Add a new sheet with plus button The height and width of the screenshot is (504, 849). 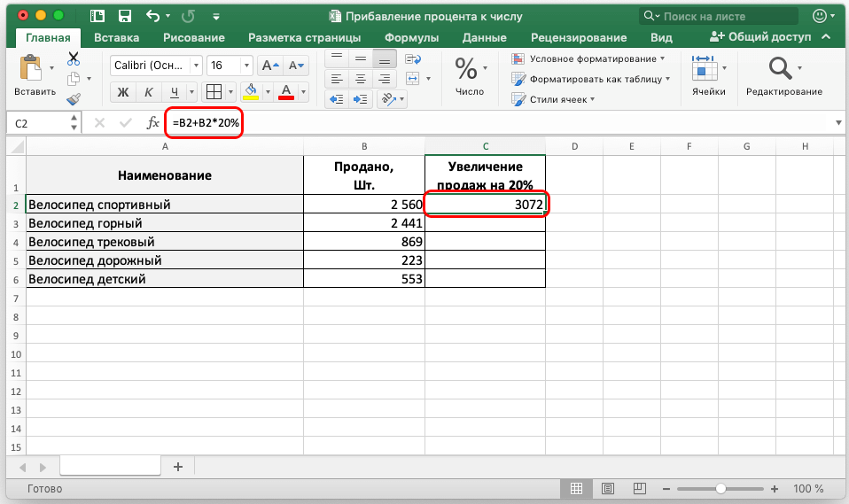click(177, 467)
